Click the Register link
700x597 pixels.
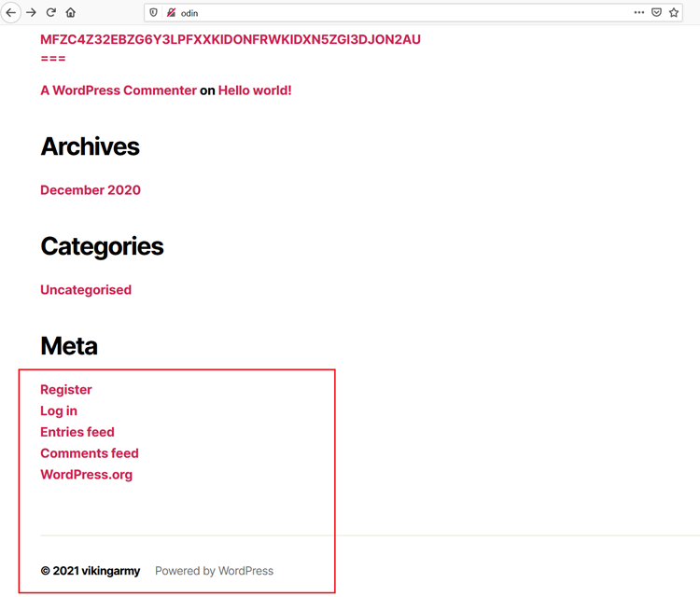[66, 389]
